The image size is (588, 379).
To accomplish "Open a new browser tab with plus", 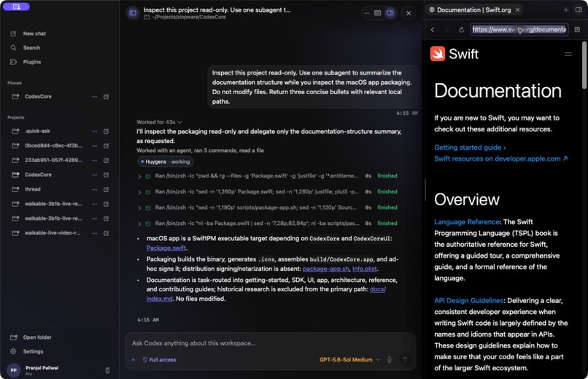I will (x=566, y=10).
